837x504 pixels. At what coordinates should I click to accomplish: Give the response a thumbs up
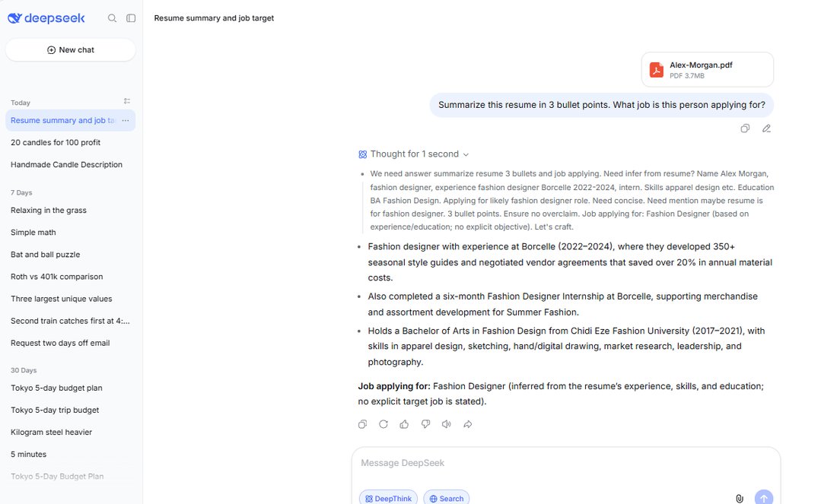(x=404, y=424)
